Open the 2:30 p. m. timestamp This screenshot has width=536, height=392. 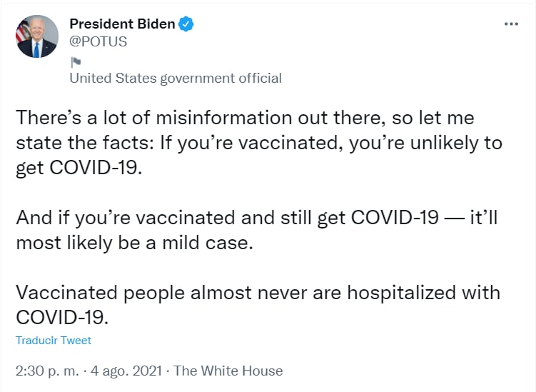coord(45,371)
